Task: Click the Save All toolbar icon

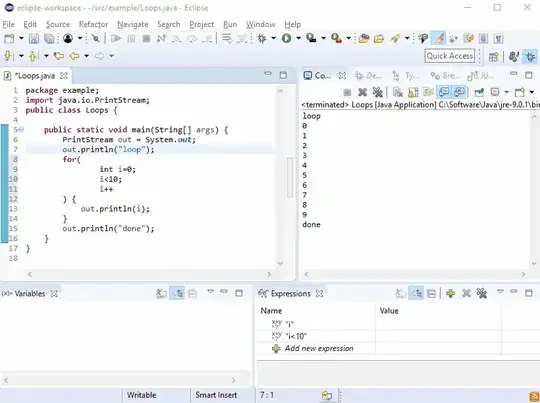Action: coord(49,38)
